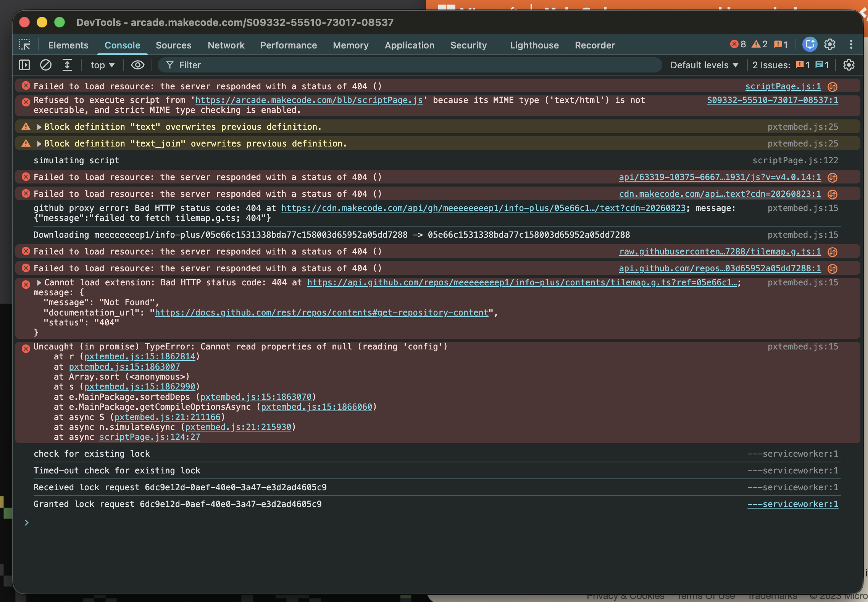
Task: Clear the console with the clear icon
Action: (x=46, y=65)
